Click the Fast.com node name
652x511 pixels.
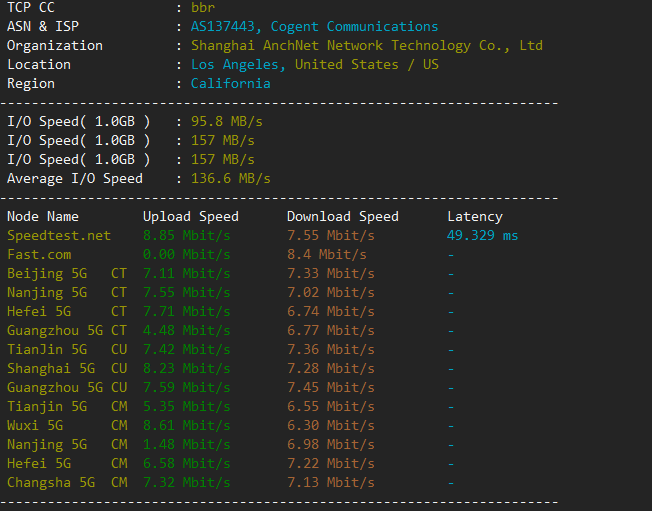pos(39,255)
